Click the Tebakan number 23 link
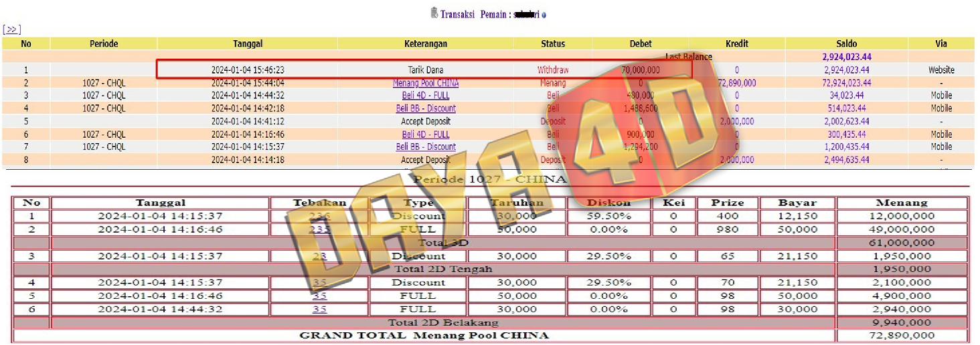980x345 pixels. point(319,256)
